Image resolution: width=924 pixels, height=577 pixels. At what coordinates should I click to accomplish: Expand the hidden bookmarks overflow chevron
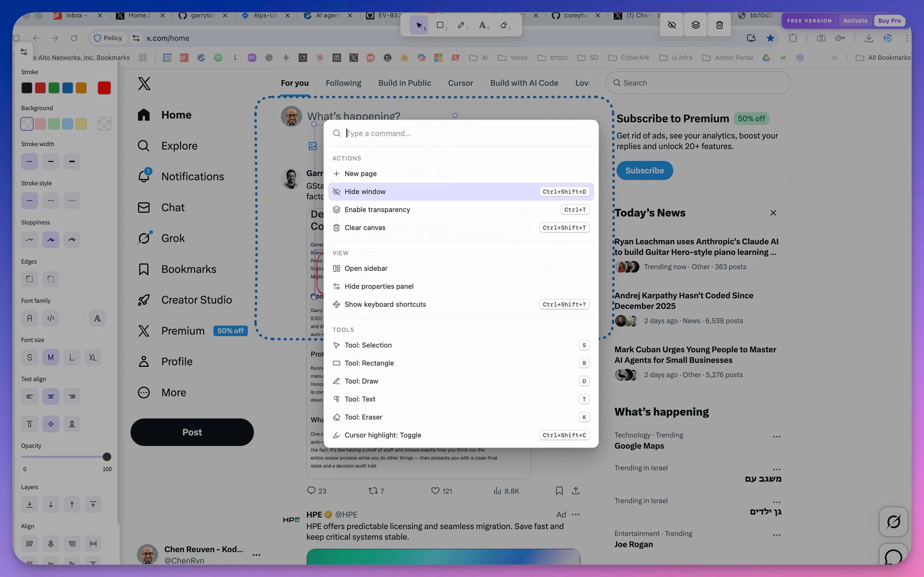(x=834, y=58)
